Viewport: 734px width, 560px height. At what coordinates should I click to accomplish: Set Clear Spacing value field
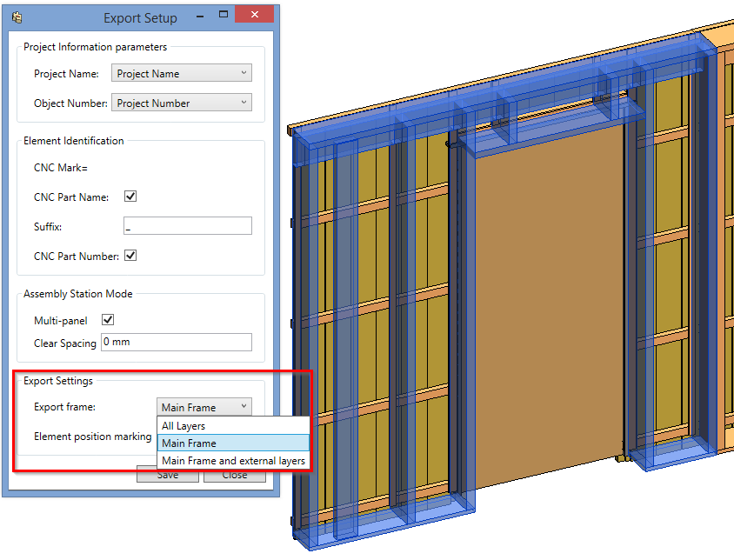(x=177, y=342)
